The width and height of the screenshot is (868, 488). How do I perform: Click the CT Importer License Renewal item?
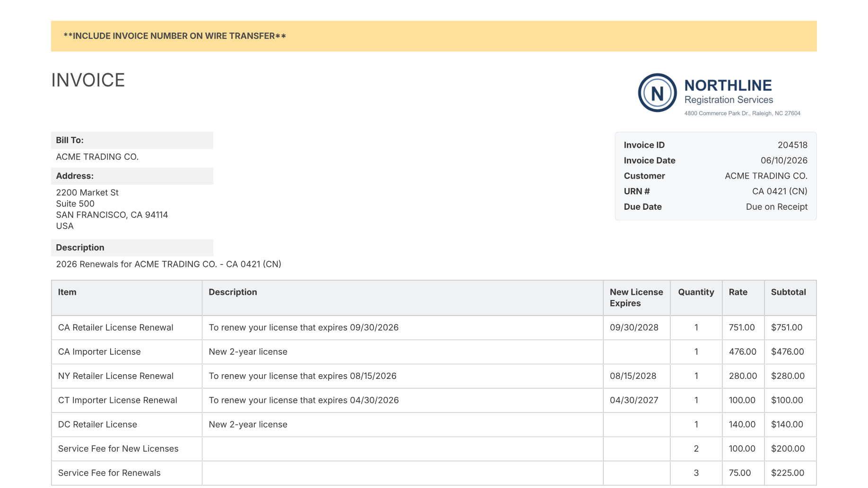tap(117, 400)
